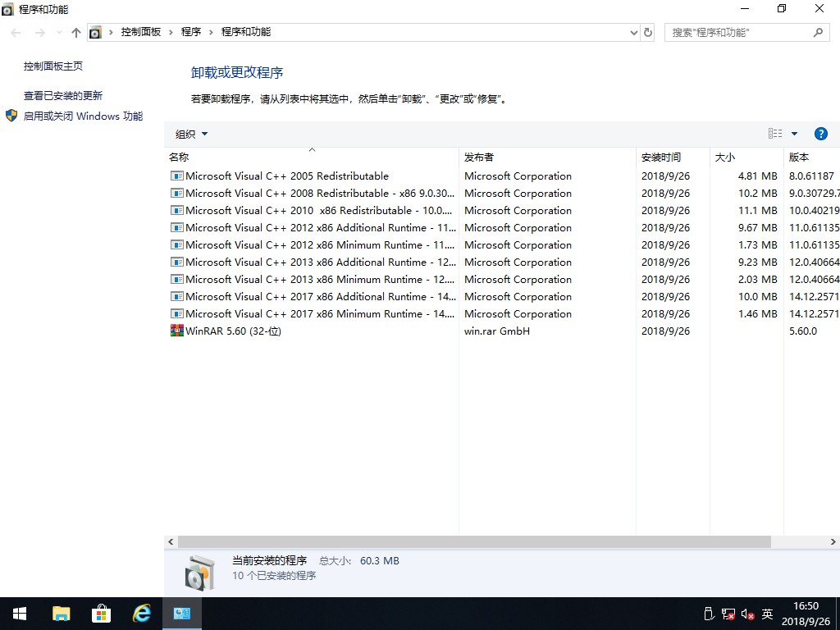The image size is (840, 630).
Task: Open 查看已安装的更新 link
Action: 62,95
